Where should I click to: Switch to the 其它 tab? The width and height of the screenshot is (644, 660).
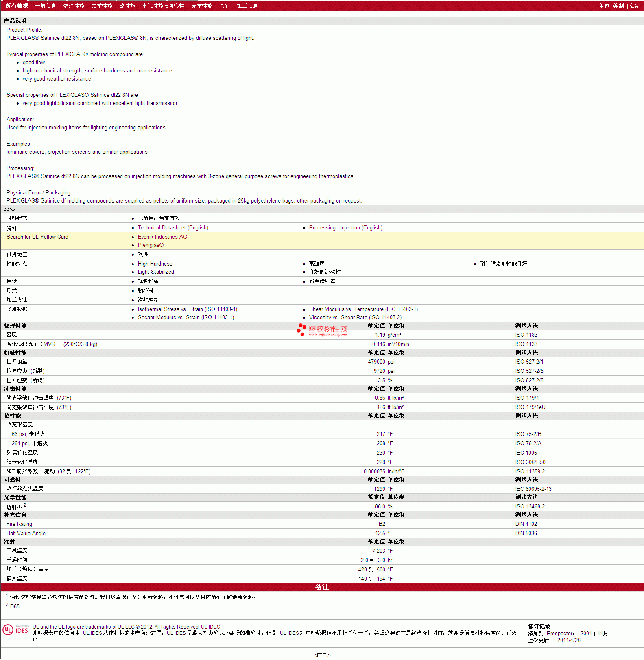(225, 6)
